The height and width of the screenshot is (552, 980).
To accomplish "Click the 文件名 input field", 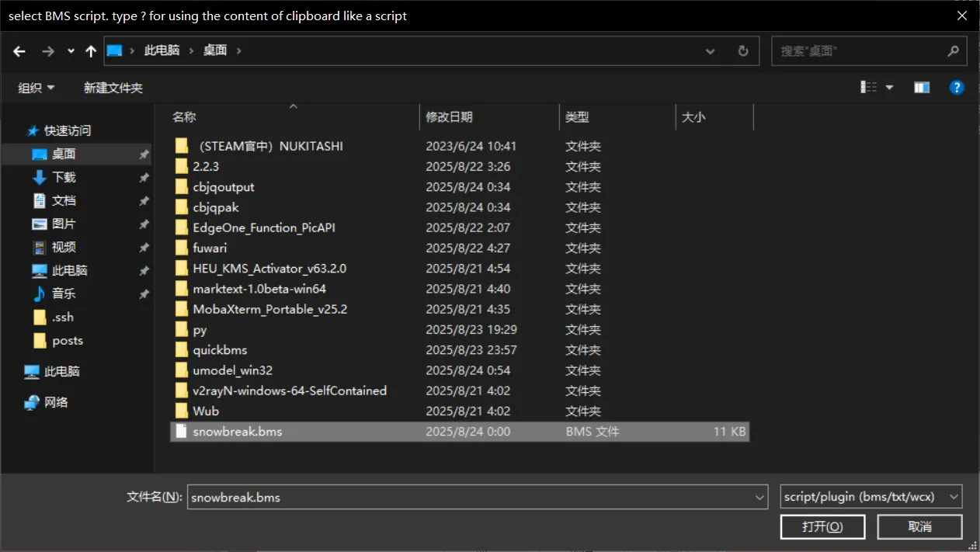I will [470, 497].
